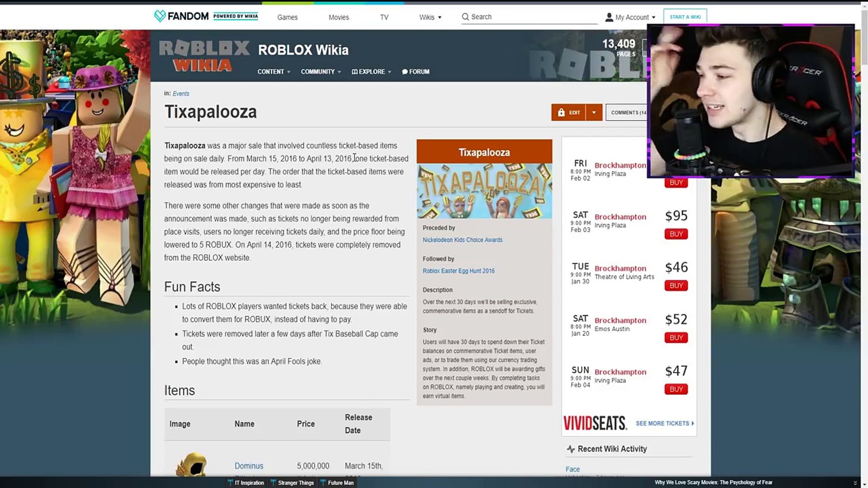Screen dimensions: 868x488
Task: Click the lock icon next to EDIT button
Action: 561,113
